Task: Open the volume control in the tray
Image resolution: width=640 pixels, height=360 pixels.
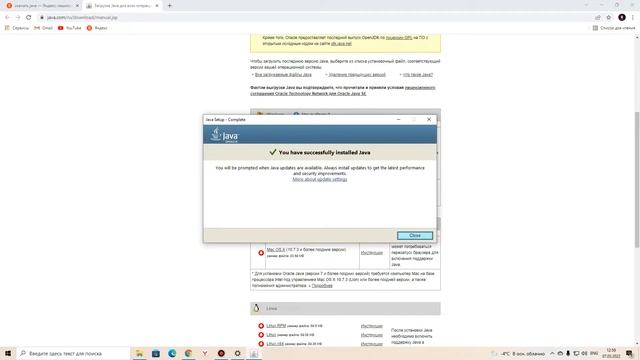Action: click(x=584, y=353)
